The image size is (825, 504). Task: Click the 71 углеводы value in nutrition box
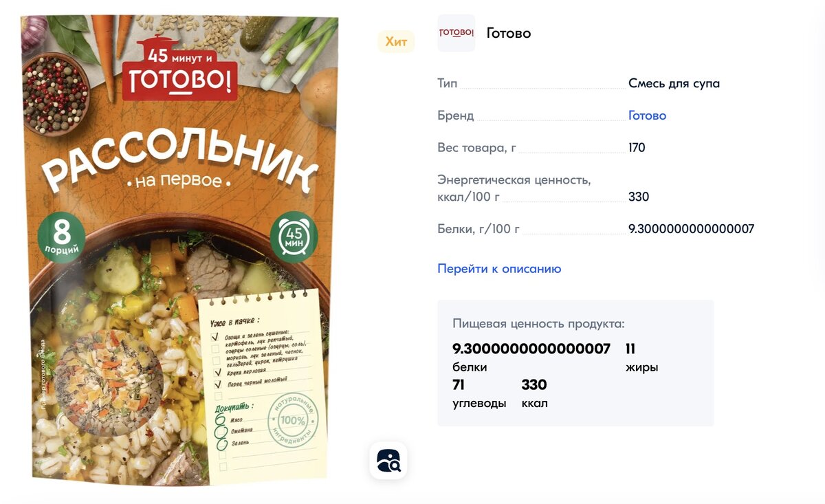479,393
